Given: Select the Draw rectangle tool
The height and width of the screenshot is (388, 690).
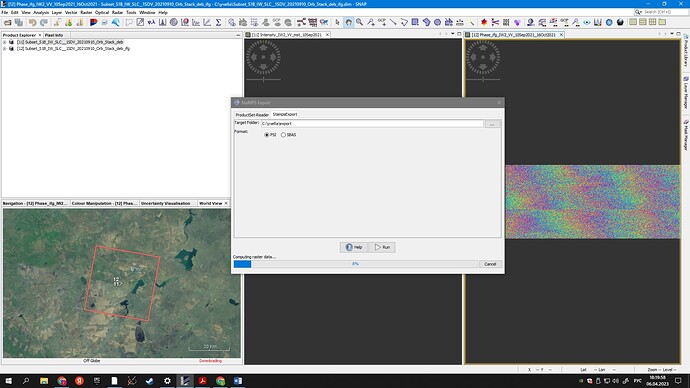Looking at the screenshot, I should pos(415,22).
